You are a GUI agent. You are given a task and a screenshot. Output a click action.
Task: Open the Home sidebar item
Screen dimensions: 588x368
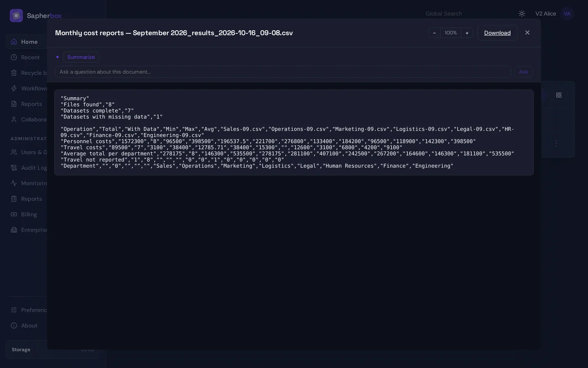[27, 42]
